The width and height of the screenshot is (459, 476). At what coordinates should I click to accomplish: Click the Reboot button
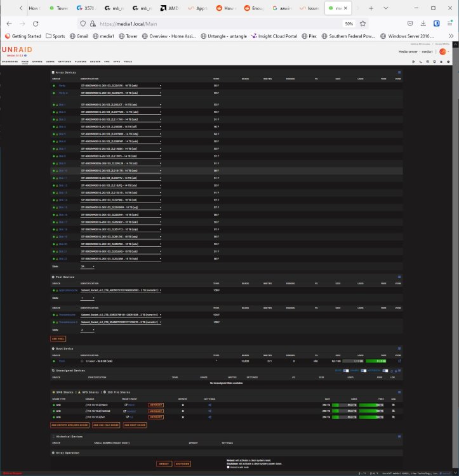tap(164, 464)
